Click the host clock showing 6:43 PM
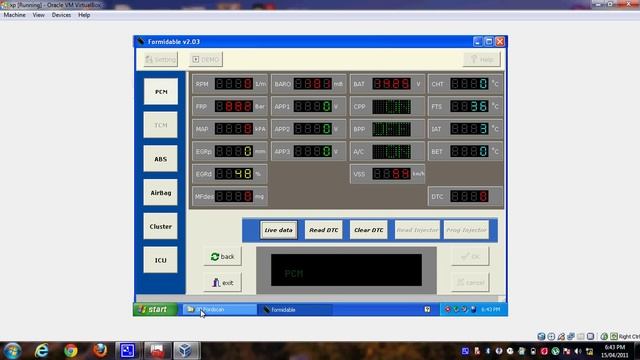 (614, 351)
